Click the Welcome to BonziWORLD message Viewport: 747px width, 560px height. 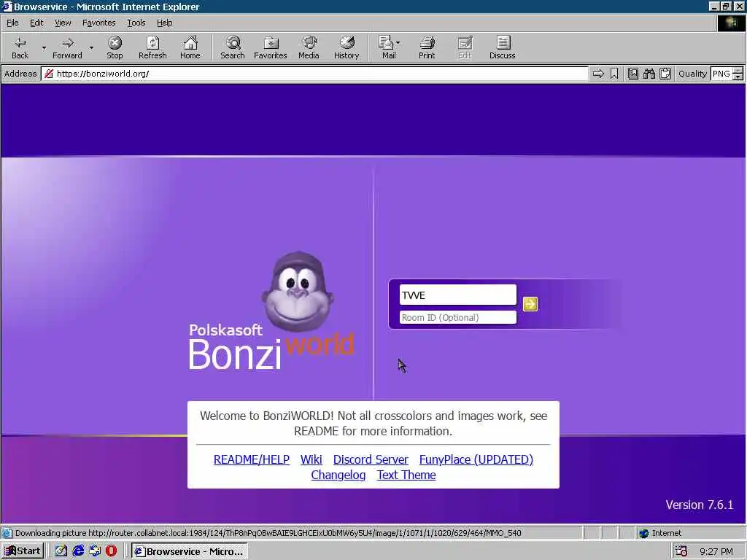pyautogui.click(x=373, y=424)
